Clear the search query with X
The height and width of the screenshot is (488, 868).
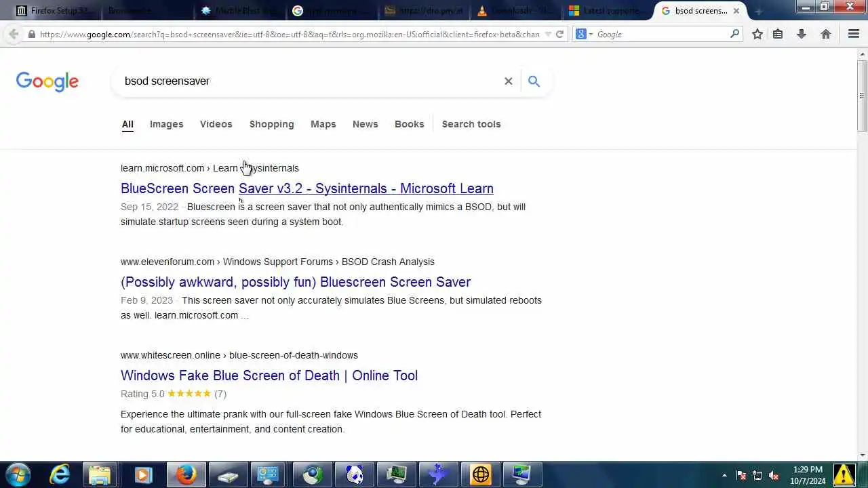(508, 81)
